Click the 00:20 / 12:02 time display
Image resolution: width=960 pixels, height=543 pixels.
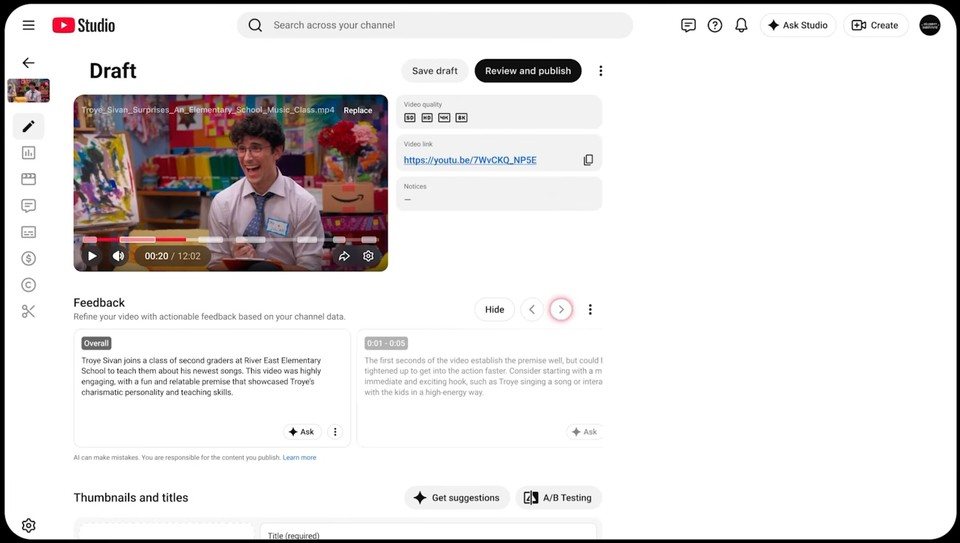click(x=173, y=256)
